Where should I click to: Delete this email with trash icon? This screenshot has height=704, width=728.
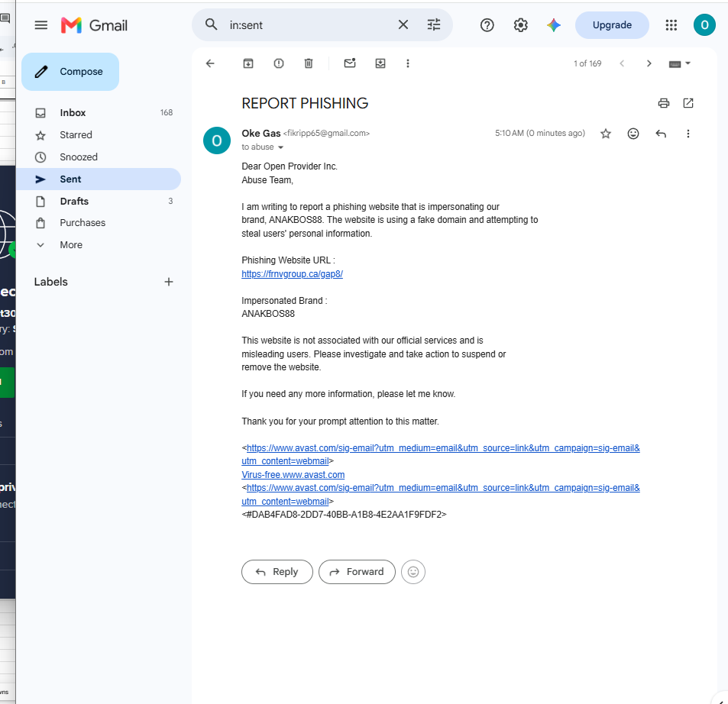pos(309,63)
